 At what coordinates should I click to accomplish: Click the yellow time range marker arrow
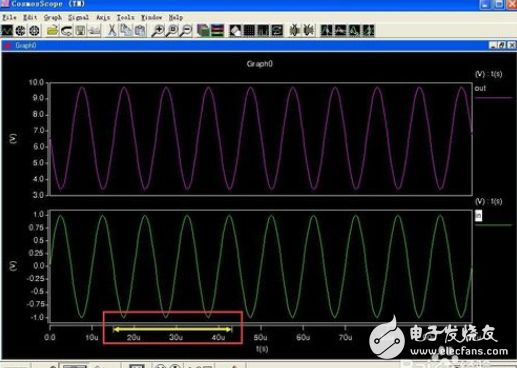pos(172,329)
